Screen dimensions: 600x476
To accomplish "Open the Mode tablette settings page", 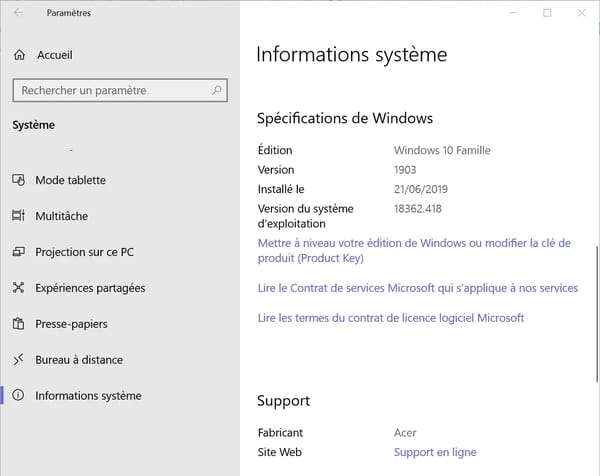I will (70, 180).
